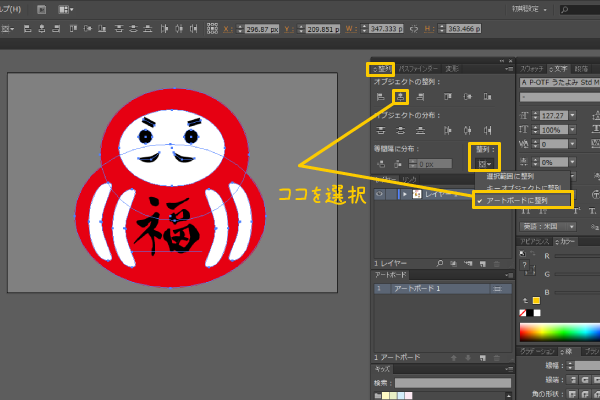Viewport: 600px width, 400px height.
Task: Click horizontal align left icon in Align panel
Action: 381,97
